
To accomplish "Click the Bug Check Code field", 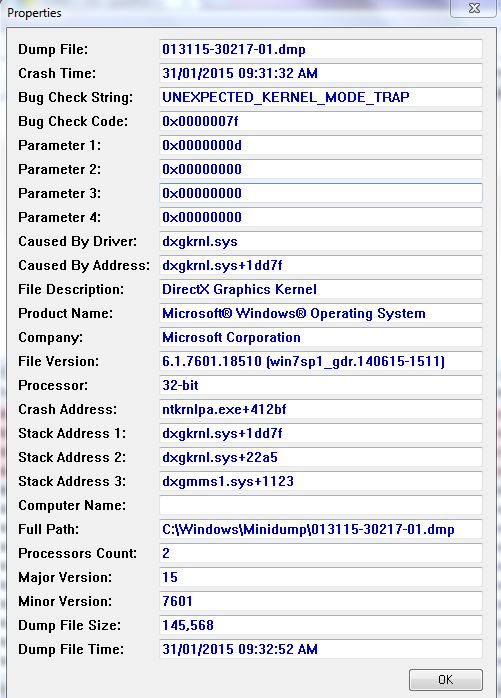I will [321, 121].
